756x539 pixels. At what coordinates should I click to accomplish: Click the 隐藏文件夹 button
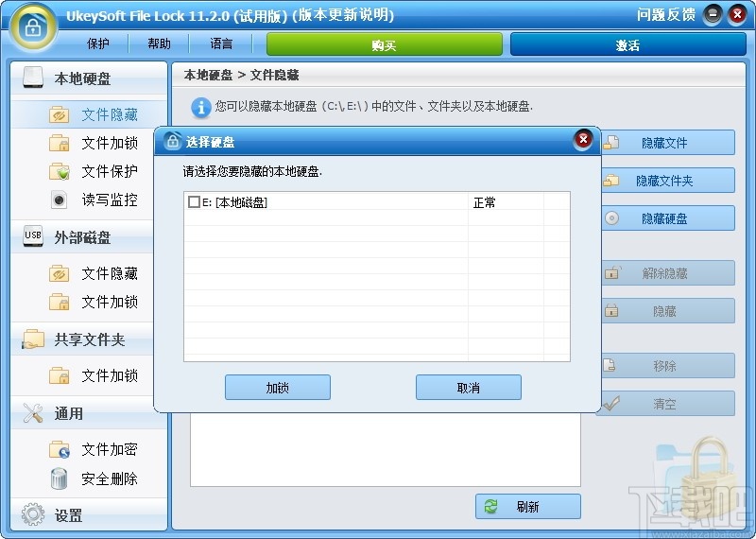(668, 180)
